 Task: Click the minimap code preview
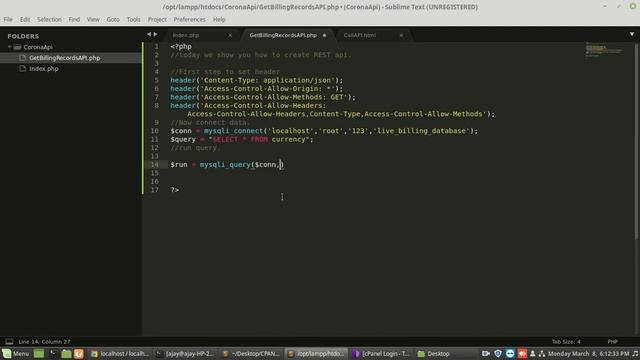[x=604, y=50]
